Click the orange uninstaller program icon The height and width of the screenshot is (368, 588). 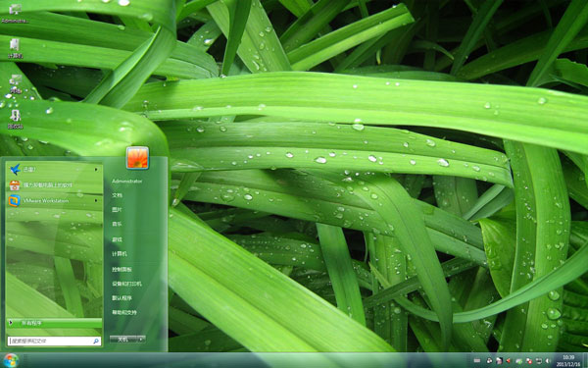15,185
